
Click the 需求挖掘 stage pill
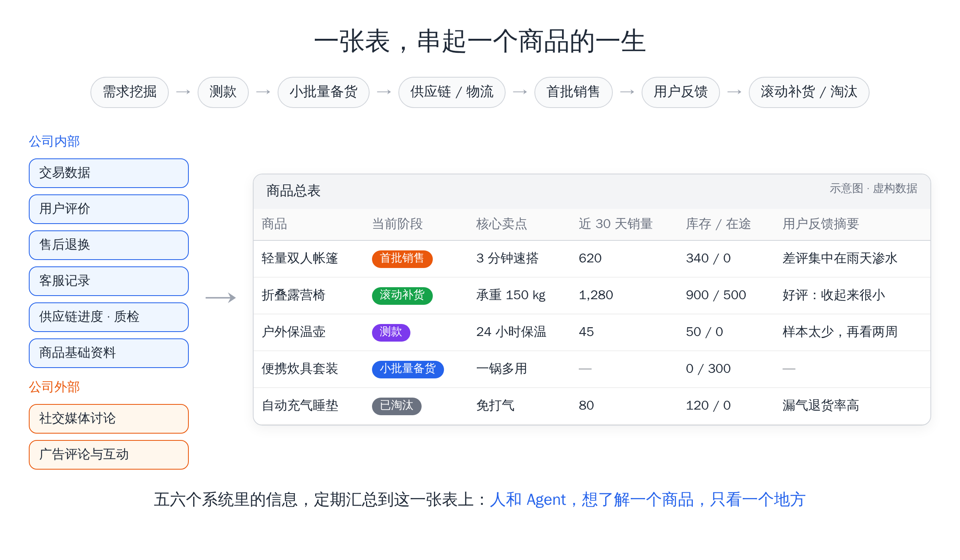[x=130, y=92]
